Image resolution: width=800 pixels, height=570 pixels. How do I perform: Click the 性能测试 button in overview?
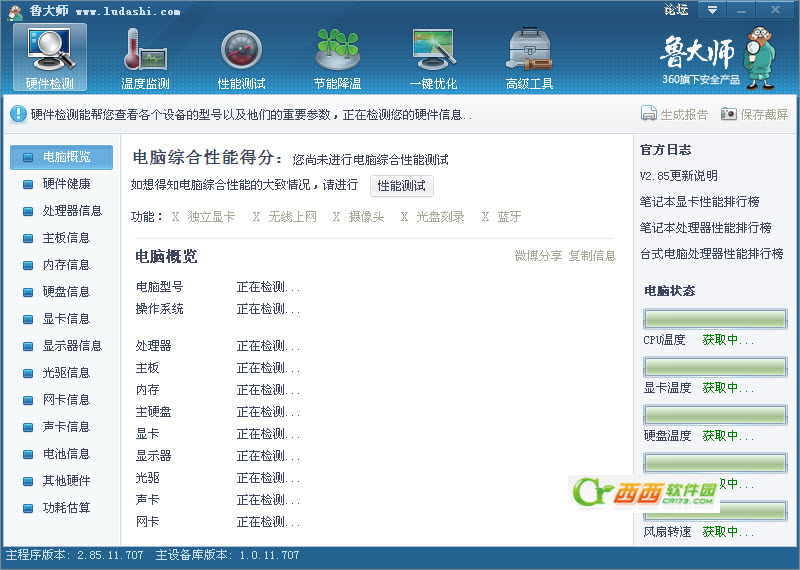tap(402, 186)
